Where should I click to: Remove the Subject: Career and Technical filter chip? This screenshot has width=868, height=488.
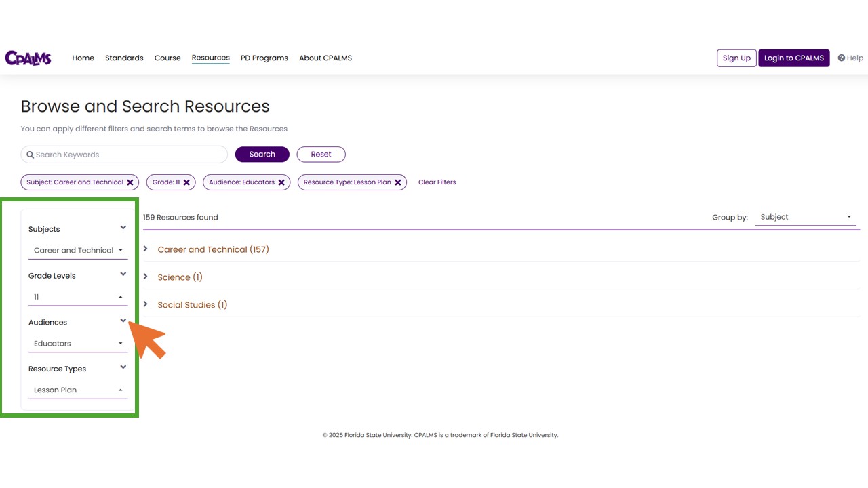pos(130,182)
